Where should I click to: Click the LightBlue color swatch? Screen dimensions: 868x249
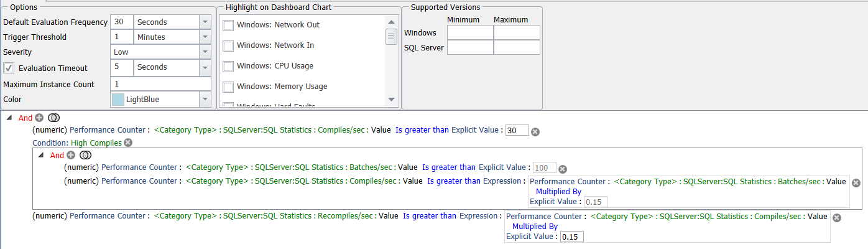[118, 100]
